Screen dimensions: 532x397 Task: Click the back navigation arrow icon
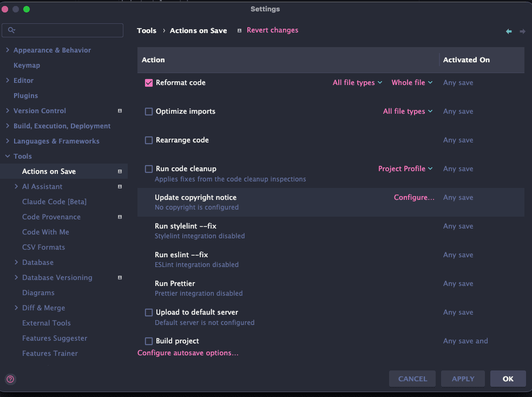tap(509, 31)
